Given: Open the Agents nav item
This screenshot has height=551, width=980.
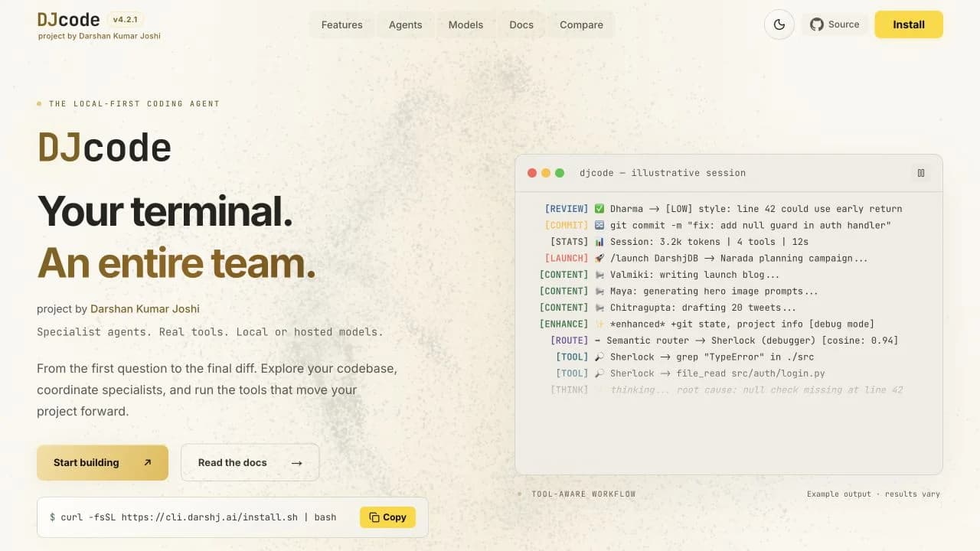Looking at the screenshot, I should (x=406, y=24).
